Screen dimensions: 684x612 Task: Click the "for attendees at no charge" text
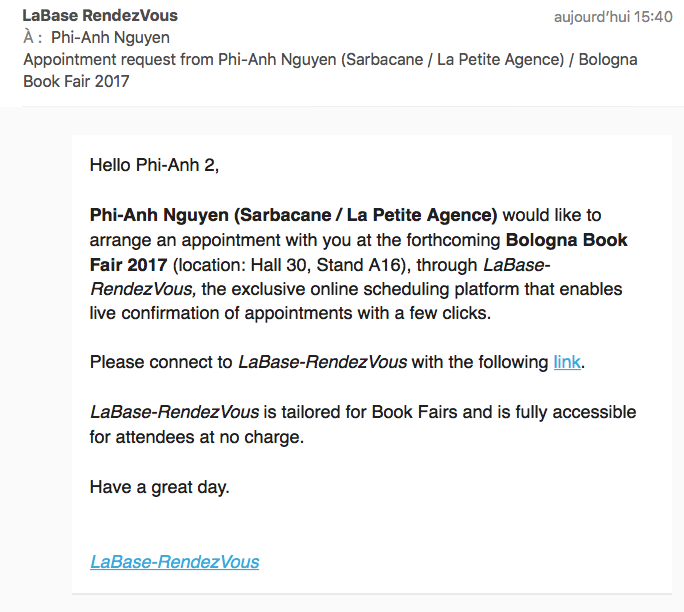click(x=197, y=437)
